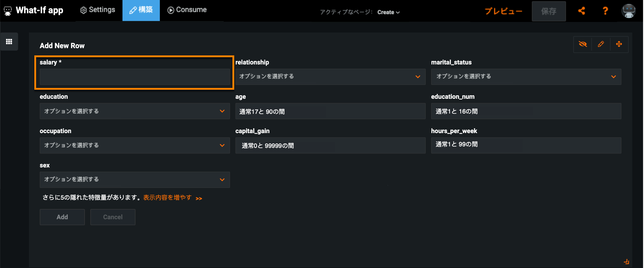Viewport: 644px width, 268px height.
Task: Click the 表示内容を増やす link
Action: coord(167,198)
